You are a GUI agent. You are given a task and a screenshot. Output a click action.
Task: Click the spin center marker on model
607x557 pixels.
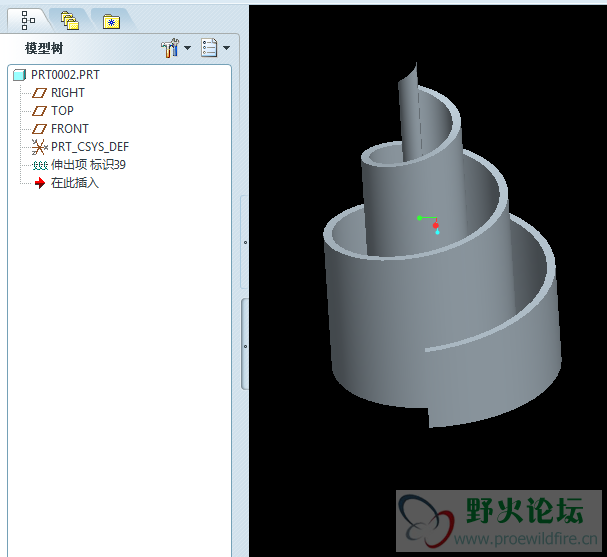coord(429,225)
